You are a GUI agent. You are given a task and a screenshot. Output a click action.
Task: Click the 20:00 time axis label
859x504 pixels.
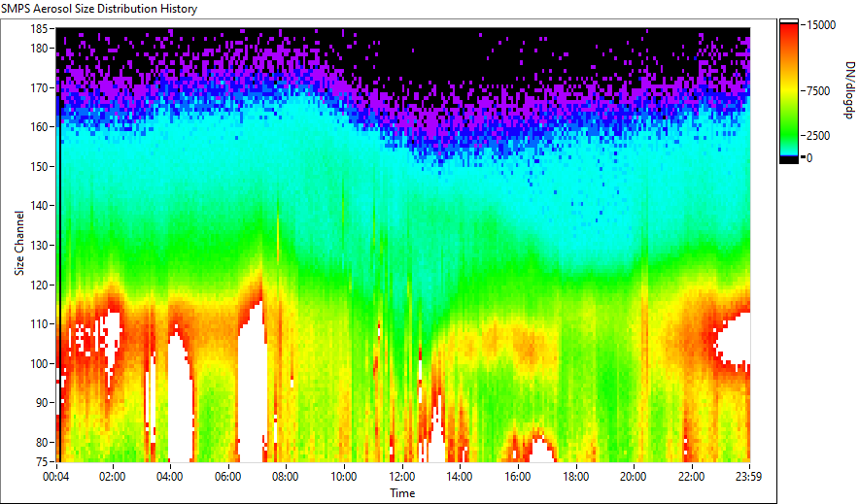[x=633, y=477]
